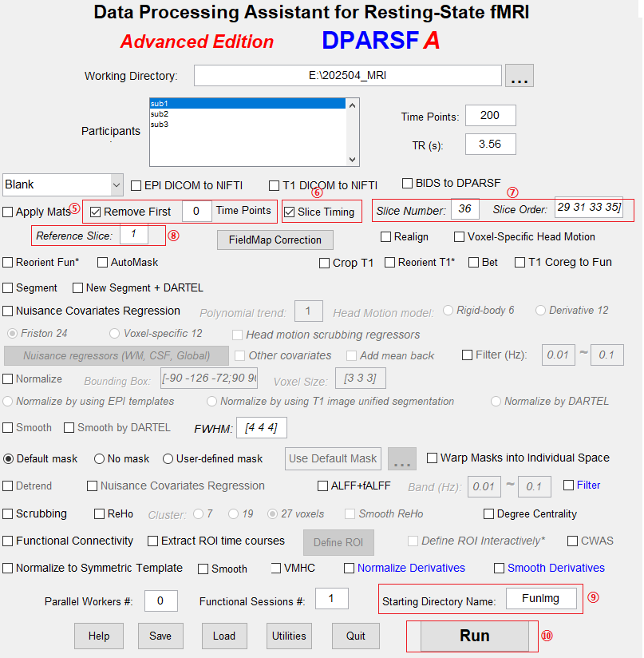This screenshot has height=658, width=644.
Task: Click the Slice Order field
Action: 589,208
